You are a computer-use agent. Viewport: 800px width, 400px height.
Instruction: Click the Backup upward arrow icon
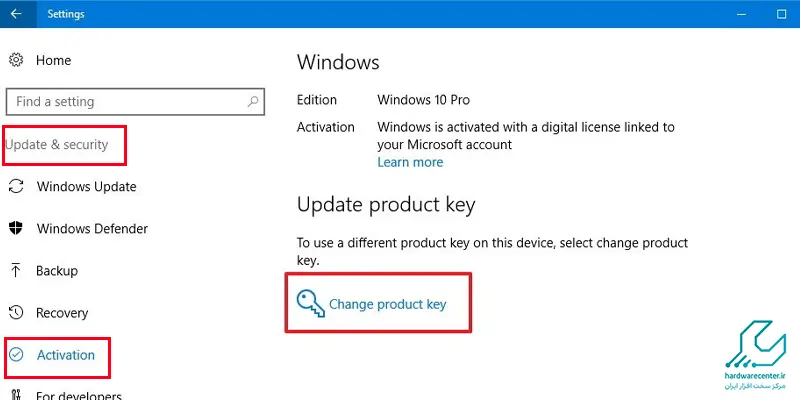tap(16, 270)
